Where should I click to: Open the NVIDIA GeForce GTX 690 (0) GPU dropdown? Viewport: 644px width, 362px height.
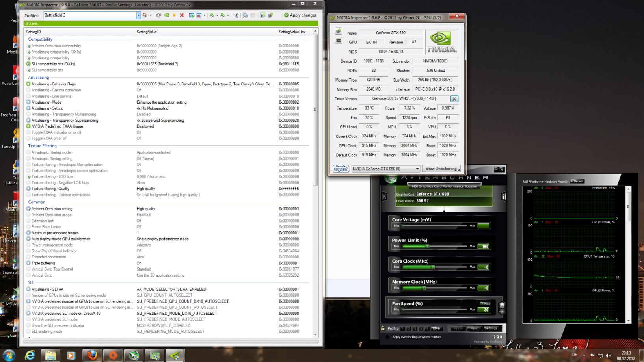pos(385,169)
